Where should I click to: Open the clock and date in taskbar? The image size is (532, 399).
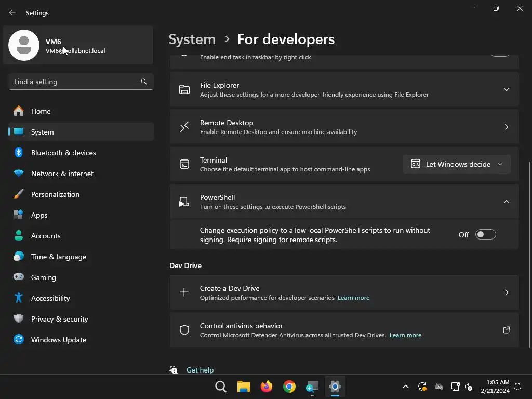click(495, 387)
